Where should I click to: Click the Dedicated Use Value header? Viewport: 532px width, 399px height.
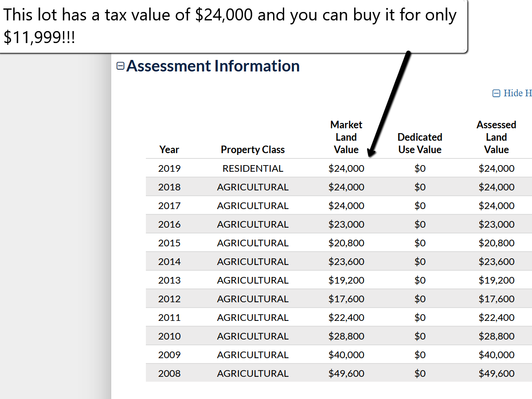click(420, 143)
